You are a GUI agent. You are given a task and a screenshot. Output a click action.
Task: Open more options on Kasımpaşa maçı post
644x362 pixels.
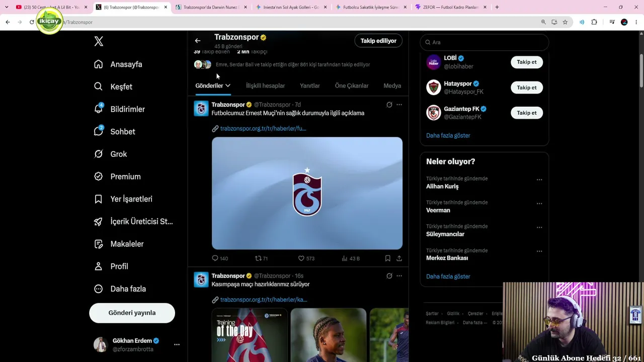tap(399, 276)
